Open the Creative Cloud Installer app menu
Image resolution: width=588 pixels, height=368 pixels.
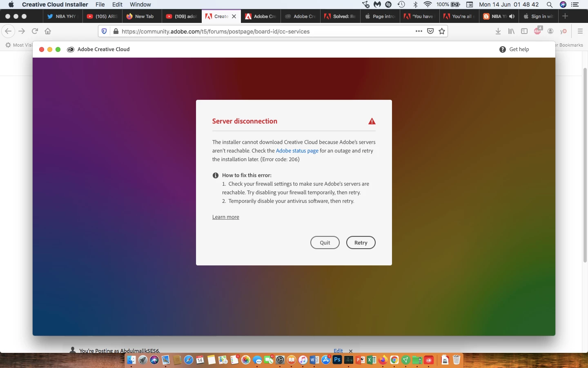pyautogui.click(x=55, y=4)
